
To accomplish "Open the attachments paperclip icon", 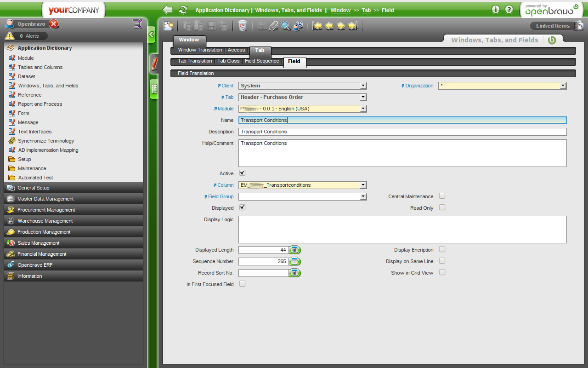I will (274, 26).
